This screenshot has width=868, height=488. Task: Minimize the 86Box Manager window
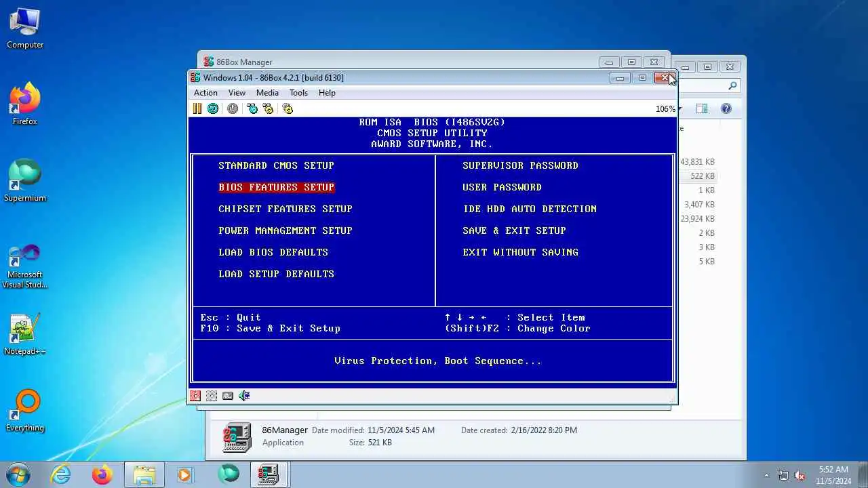coord(609,62)
